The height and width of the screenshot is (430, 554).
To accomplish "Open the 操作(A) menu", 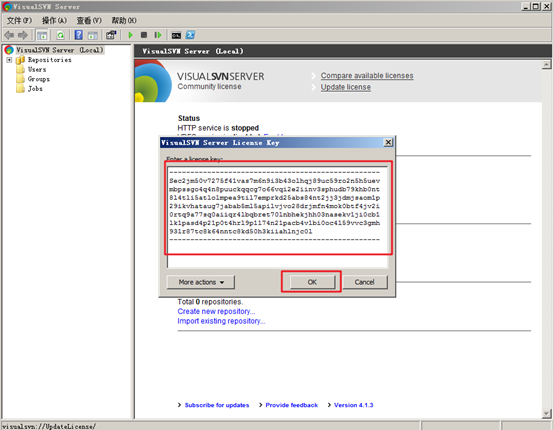I will [x=54, y=20].
